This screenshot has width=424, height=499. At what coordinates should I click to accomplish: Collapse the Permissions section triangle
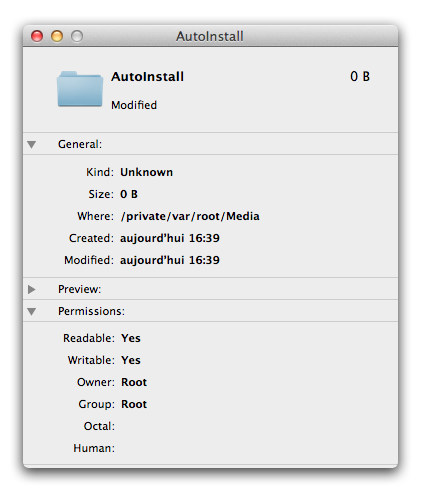[32, 311]
